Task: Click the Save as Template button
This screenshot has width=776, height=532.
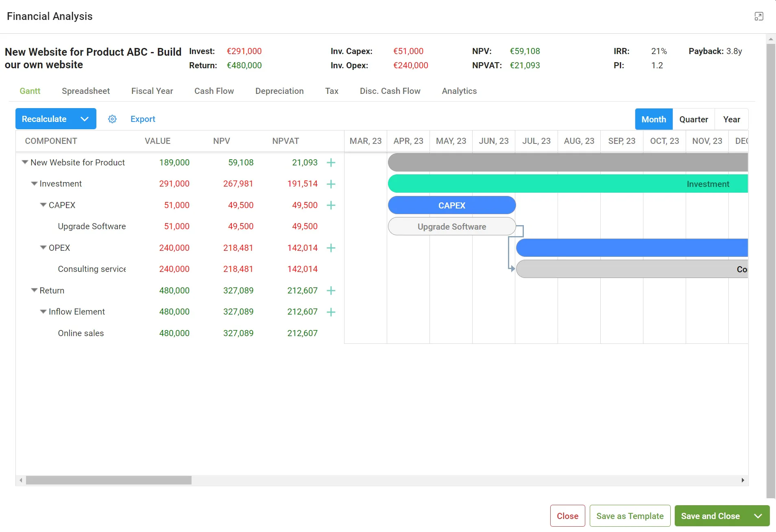Action: [630, 516]
